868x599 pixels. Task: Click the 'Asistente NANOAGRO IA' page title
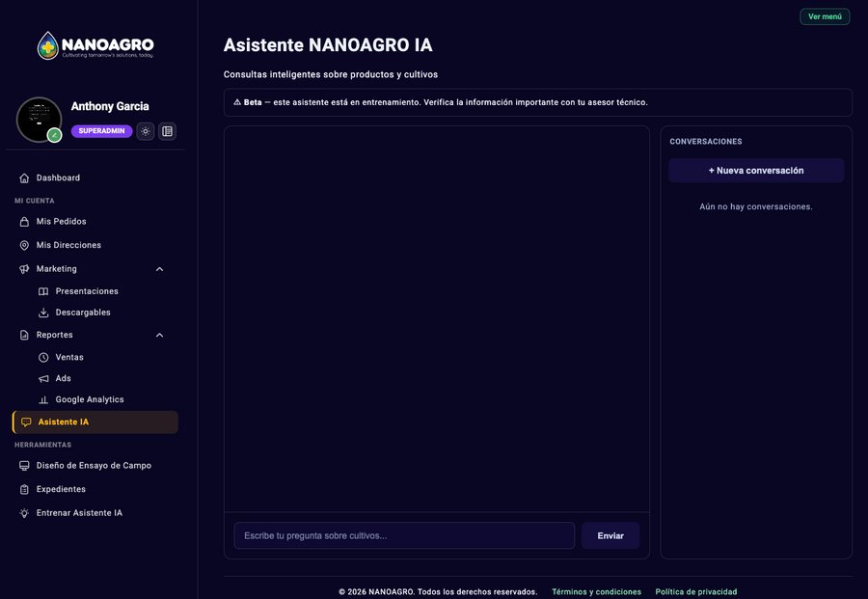(x=328, y=44)
